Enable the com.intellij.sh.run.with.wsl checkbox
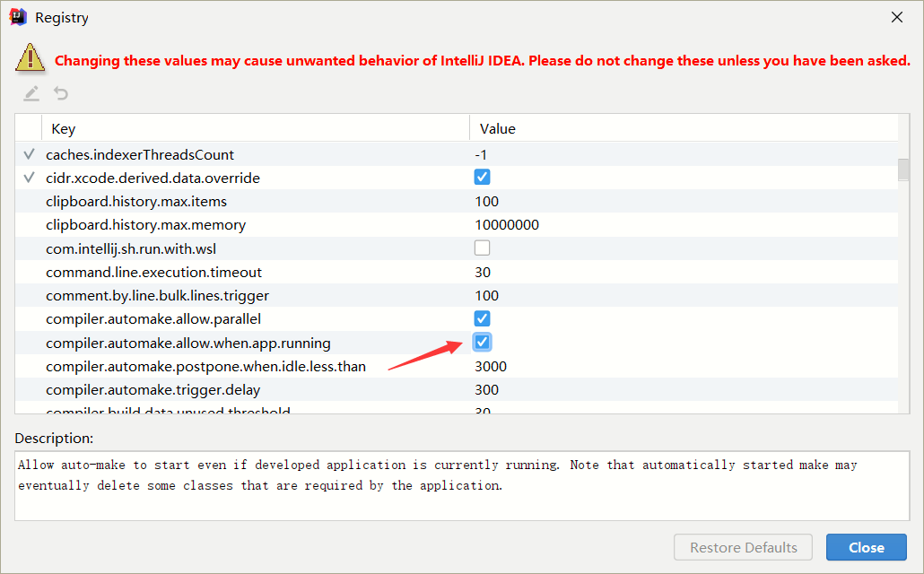The width and height of the screenshot is (924, 574). pyautogui.click(x=483, y=248)
